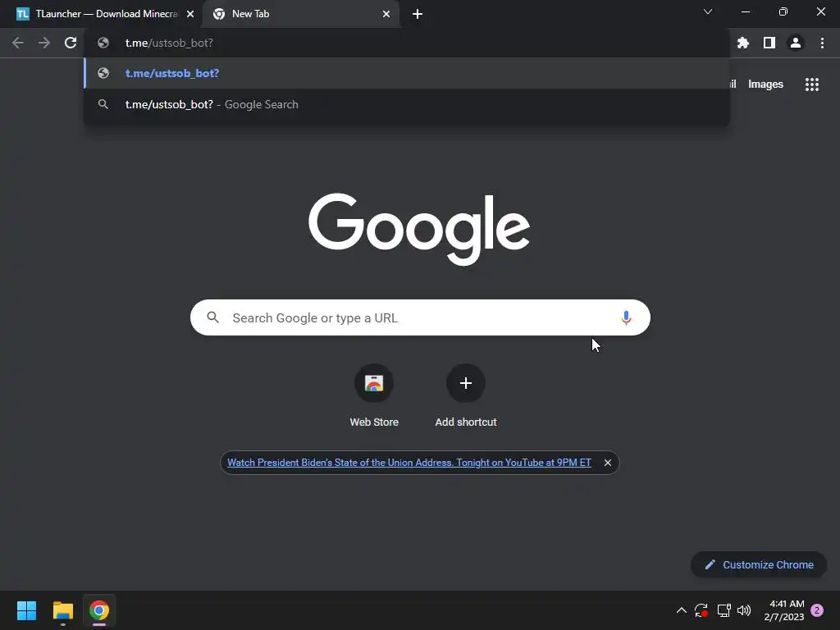
Task: Open File Explorer from the taskbar
Action: (62, 610)
